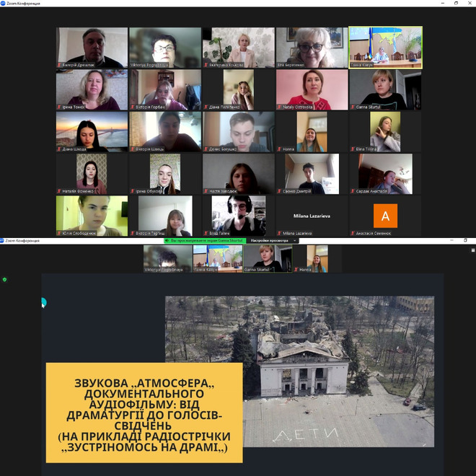476x476 pixels.
Task: Click the chevron arrow beside "Настройки просмотра"
Action: point(295,240)
